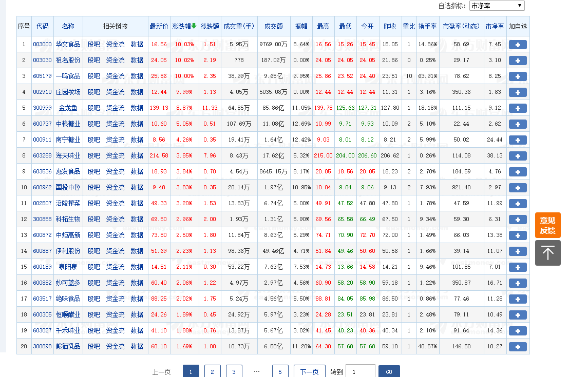This screenshot has width=588, height=377.
Task: Add 熊猫乳品 to watchlist with plus button
Action: click(x=518, y=347)
